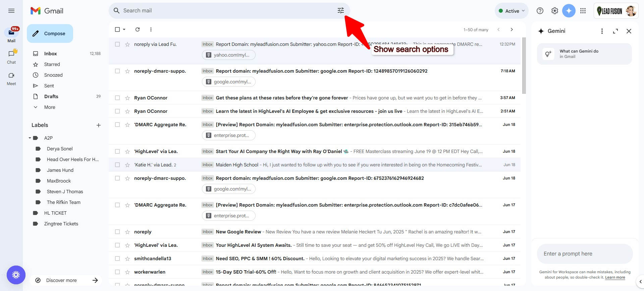This screenshot has height=291, width=644.
Task: Expand the Gemini panel to full size
Action: (x=615, y=31)
